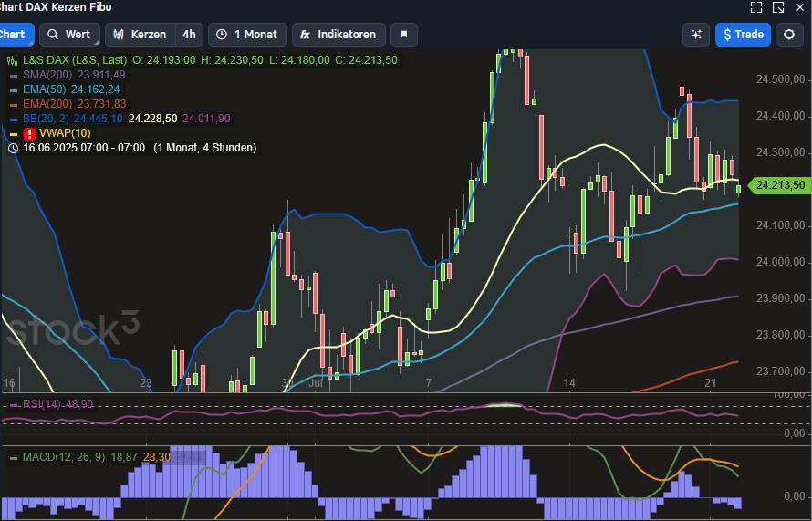Change the 4h candle interval
The image size is (812, 521).
(189, 35)
